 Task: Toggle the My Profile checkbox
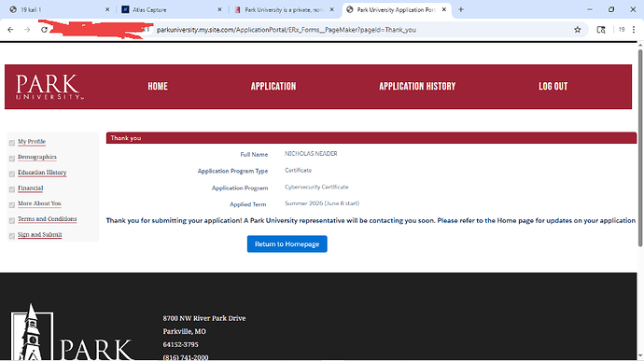click(x=12, y=143)
